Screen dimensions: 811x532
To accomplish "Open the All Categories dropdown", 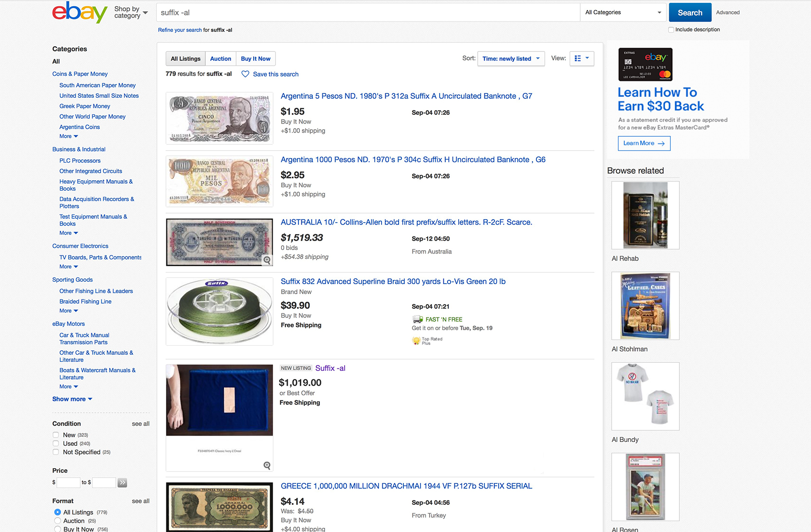I will point(623,12).
